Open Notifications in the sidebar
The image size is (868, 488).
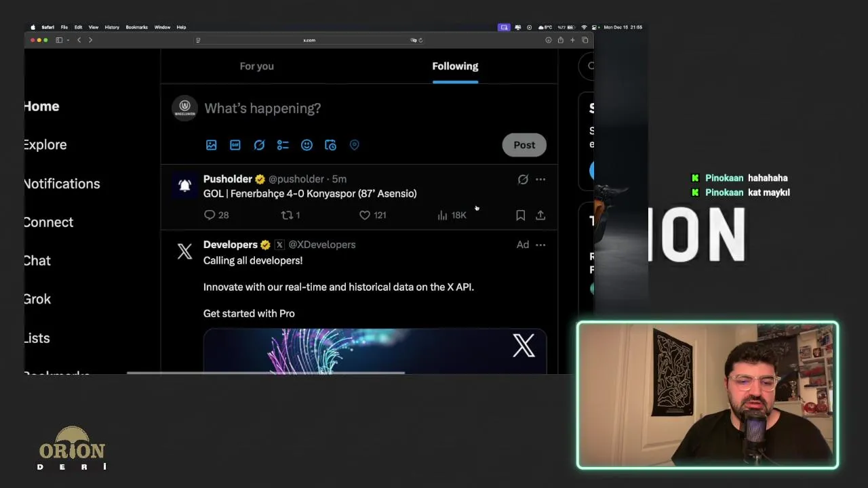62,184
